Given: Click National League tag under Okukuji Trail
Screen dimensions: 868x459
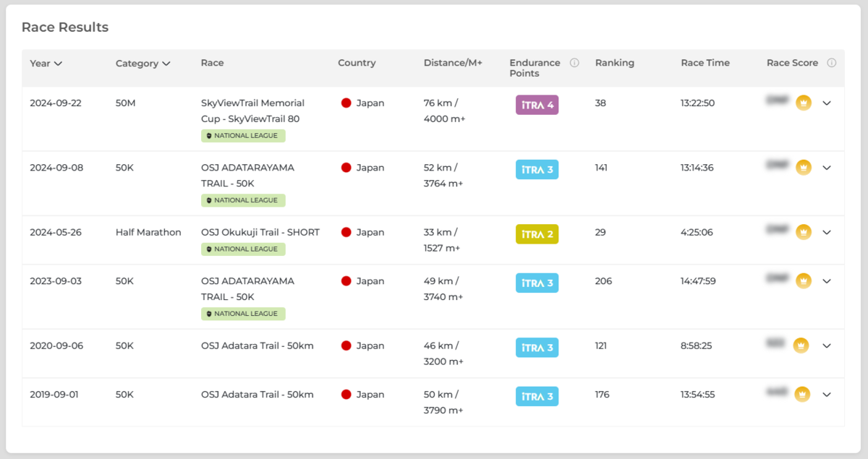Looking at the screenshot, I should click(243, 249).
